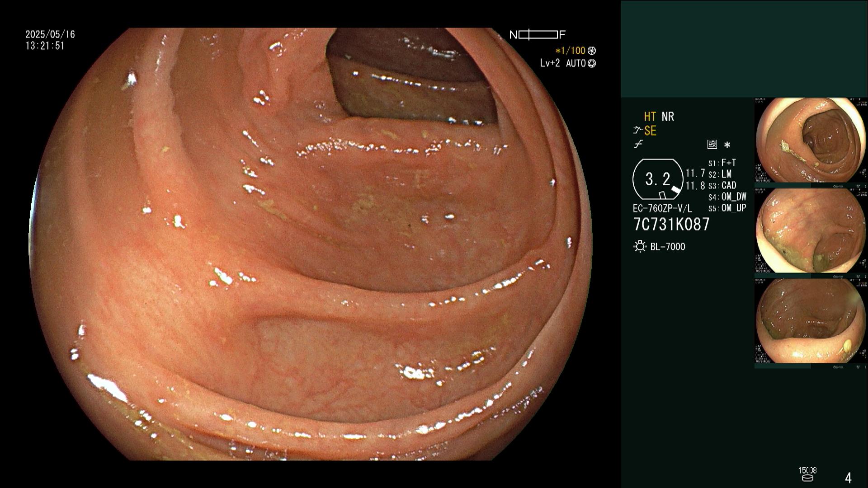Click the iris icon next to AUTO

pos(592,63)
